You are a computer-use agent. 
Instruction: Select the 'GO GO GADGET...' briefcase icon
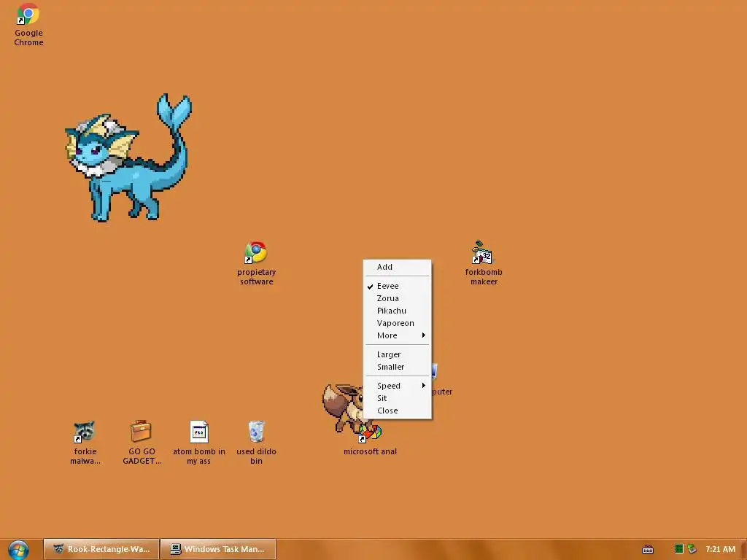(142, 443)
